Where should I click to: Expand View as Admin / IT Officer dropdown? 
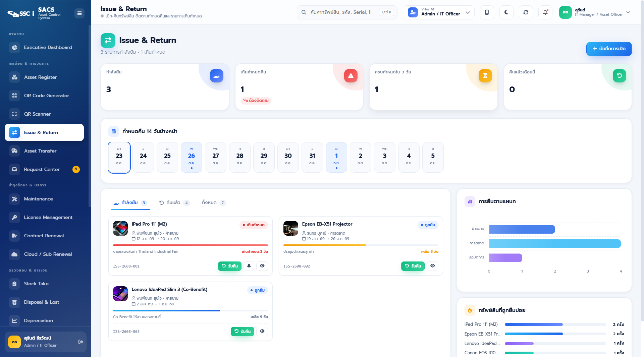point(439,12)
